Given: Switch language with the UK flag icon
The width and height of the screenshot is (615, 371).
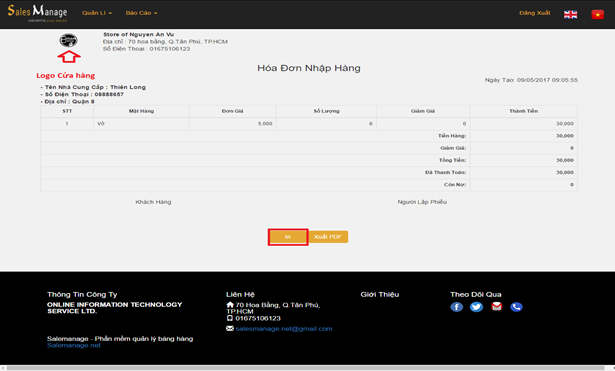Looking at the screenshot, I should tap(570, 15).
